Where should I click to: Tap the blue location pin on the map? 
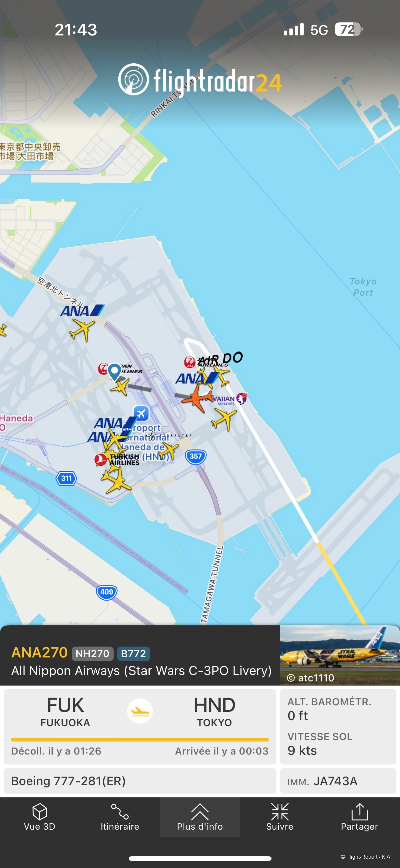click(x=115, y=372)
